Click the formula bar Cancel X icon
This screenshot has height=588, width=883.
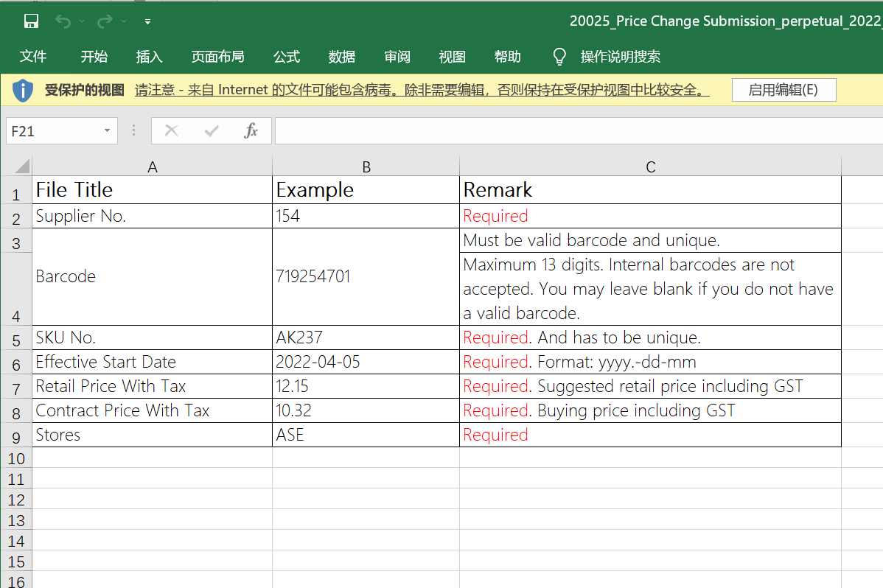(172, 130)
